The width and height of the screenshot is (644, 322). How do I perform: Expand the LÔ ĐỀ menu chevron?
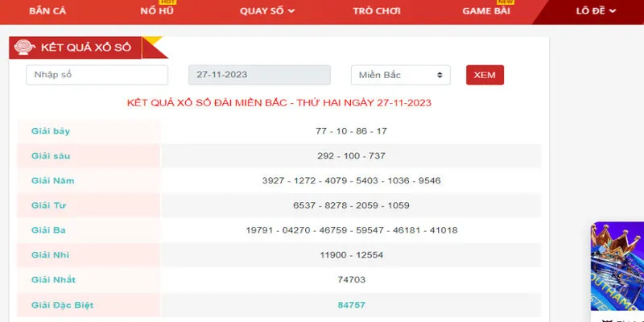point(613,11)
